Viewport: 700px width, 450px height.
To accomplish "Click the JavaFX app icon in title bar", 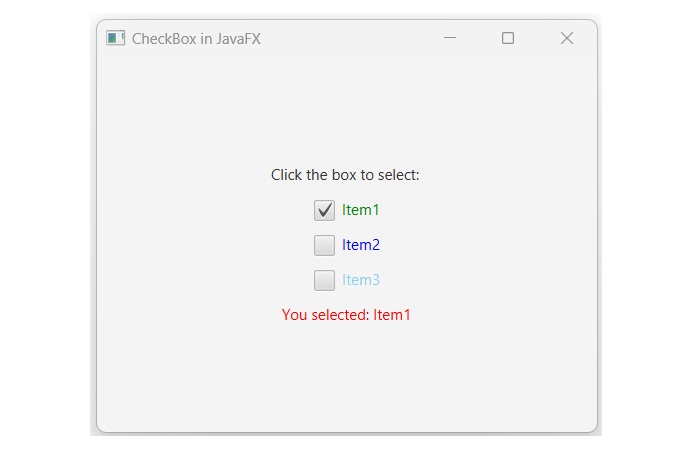I will (x=116, y=38).
